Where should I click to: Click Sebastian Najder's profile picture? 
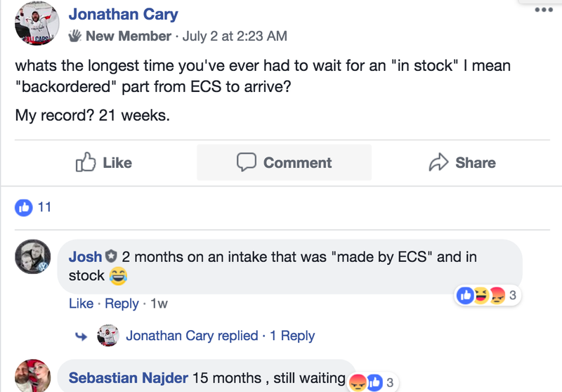click(x=32, y=376)
